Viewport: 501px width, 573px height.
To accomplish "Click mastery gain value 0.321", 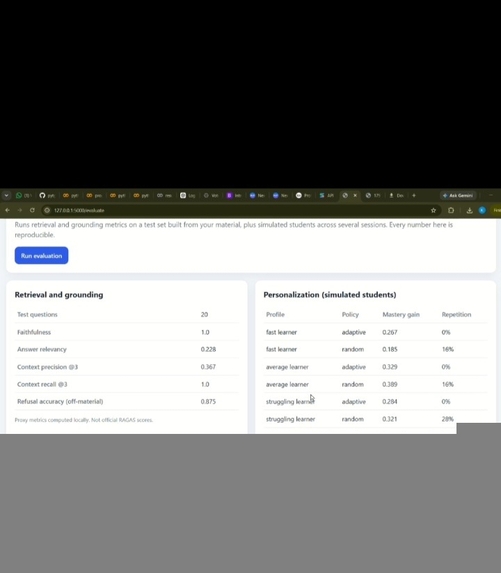I will [390, 419].
